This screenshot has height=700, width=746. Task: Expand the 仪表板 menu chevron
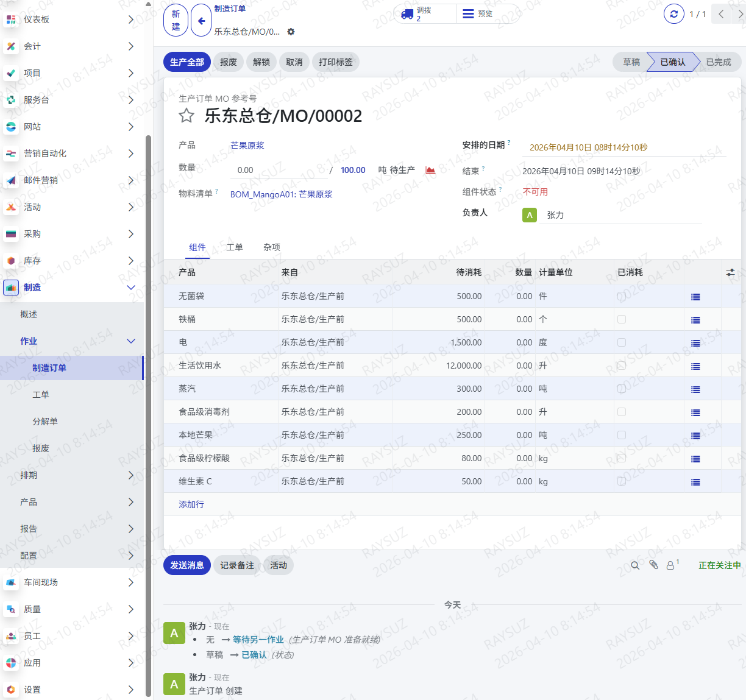coord(131,19)
